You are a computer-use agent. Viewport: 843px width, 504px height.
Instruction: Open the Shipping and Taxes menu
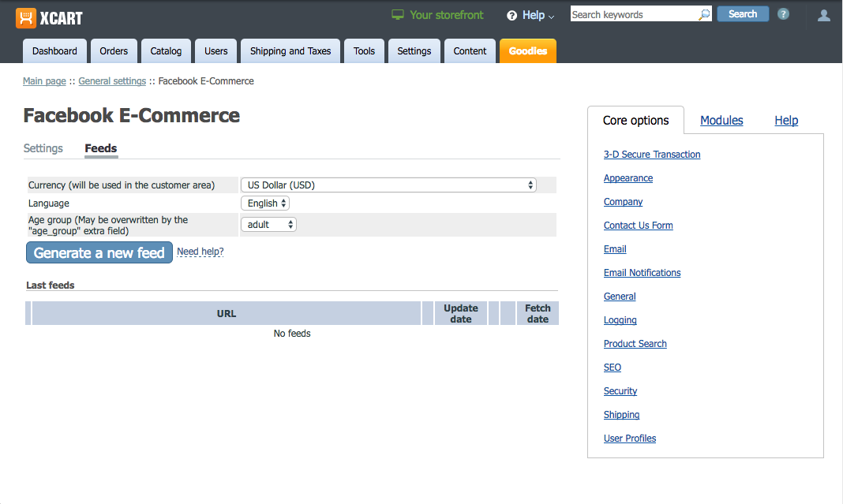point(290,51)
